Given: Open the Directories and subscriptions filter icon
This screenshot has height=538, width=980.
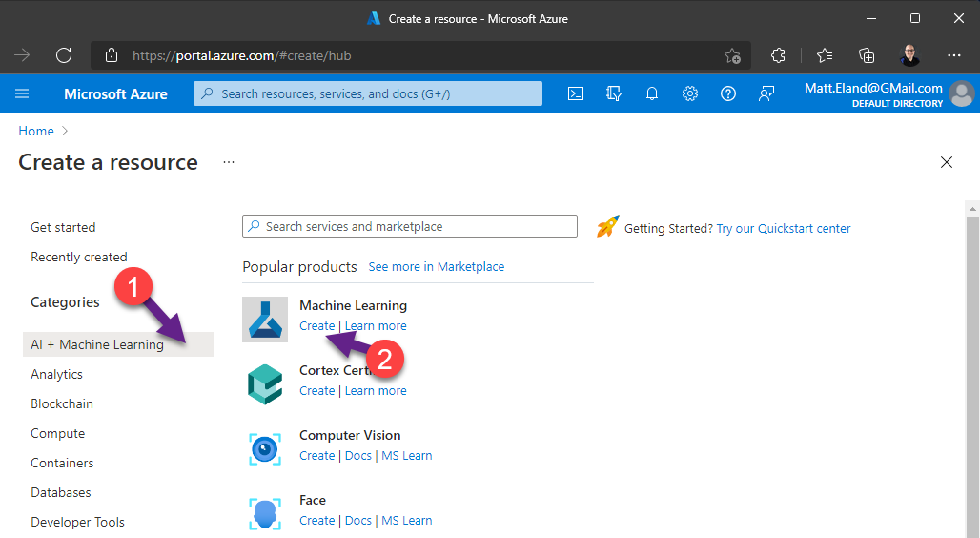Looking at the screenshot, I should point(614,93).
